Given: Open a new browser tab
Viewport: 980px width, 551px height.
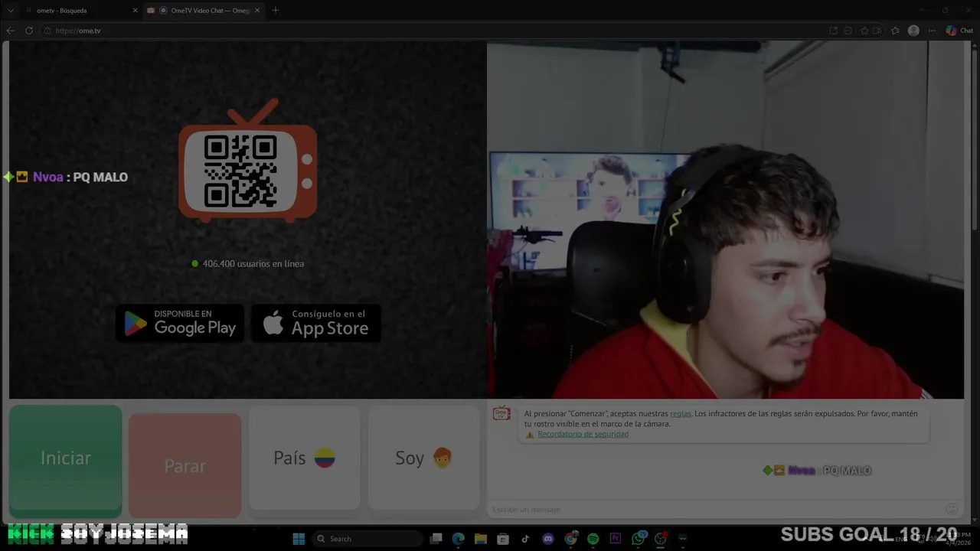Looking at the screenshot, I should coord(276,11).
